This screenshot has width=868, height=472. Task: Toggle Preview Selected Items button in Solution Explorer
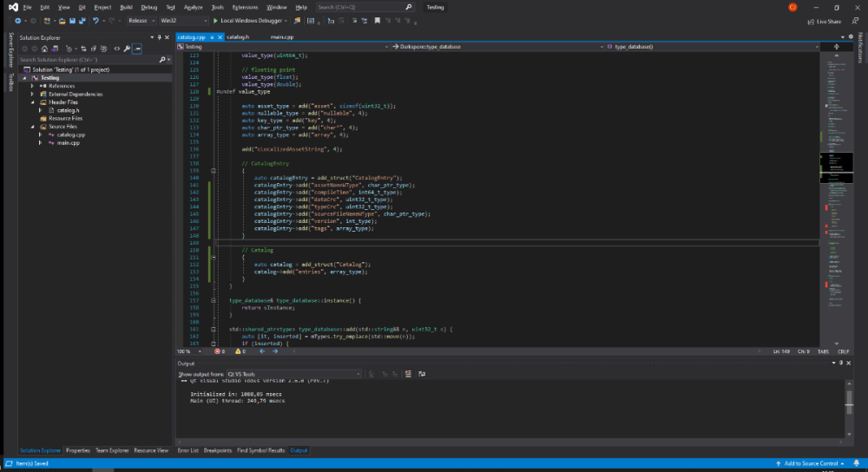(137, 49)
